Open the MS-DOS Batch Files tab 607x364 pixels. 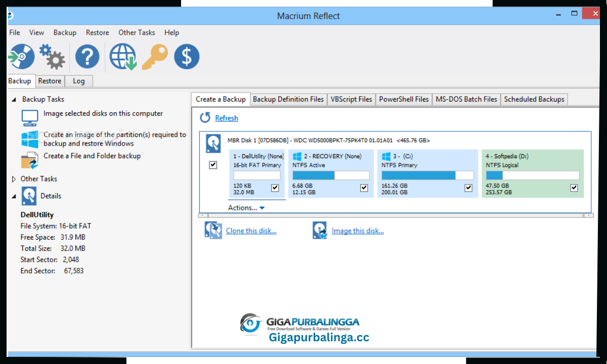[466, 99]
